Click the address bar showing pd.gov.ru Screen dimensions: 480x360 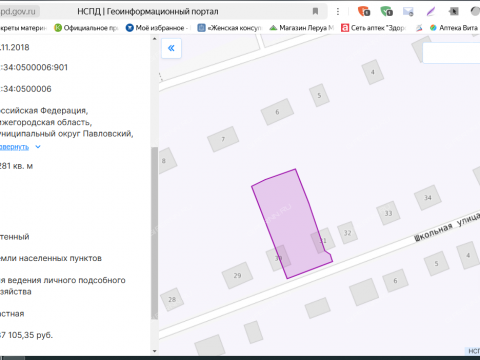click(18, 11)
